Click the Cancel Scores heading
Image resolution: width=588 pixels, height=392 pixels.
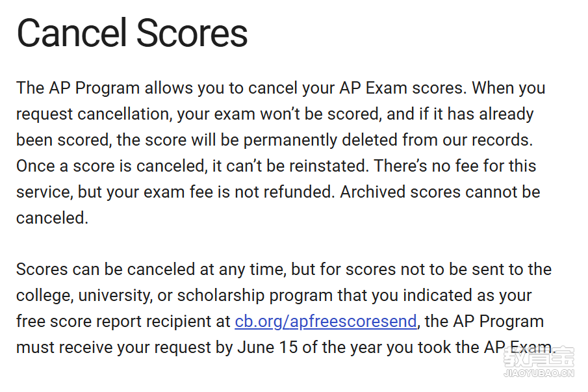pyautogui.click(x=132, y=33)
